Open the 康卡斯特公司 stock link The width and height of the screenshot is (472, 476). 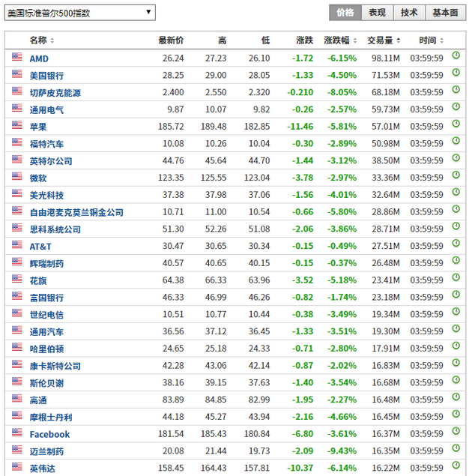55,366
